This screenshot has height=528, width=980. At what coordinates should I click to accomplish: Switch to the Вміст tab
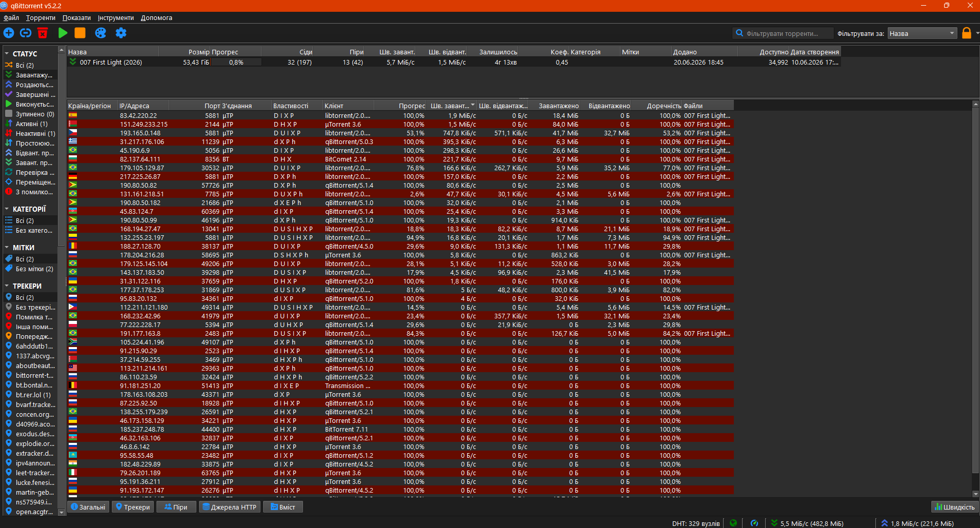283,507
